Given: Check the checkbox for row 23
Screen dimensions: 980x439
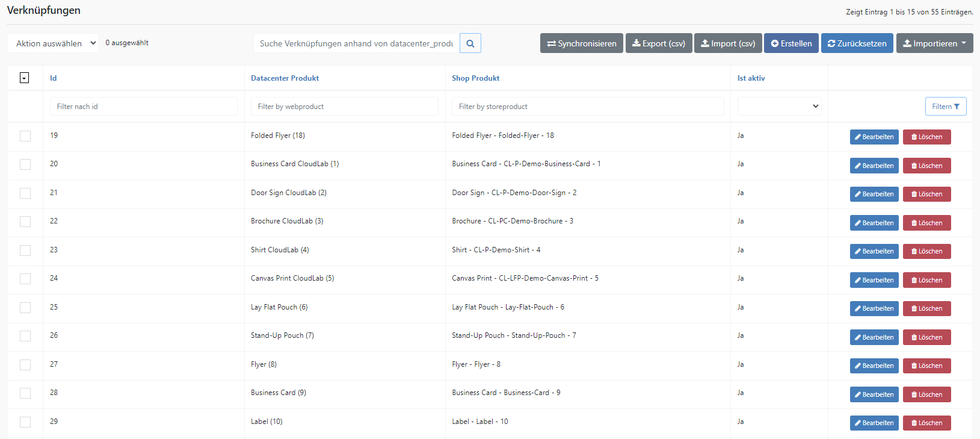Looking at the screenshot, I should point(25,251).
